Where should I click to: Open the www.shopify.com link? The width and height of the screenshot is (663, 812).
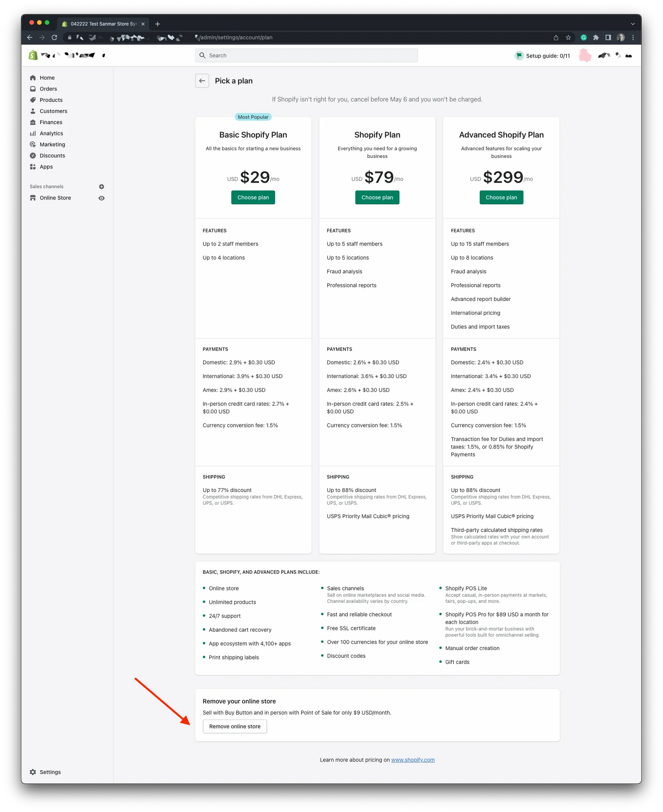coord(413,759)
